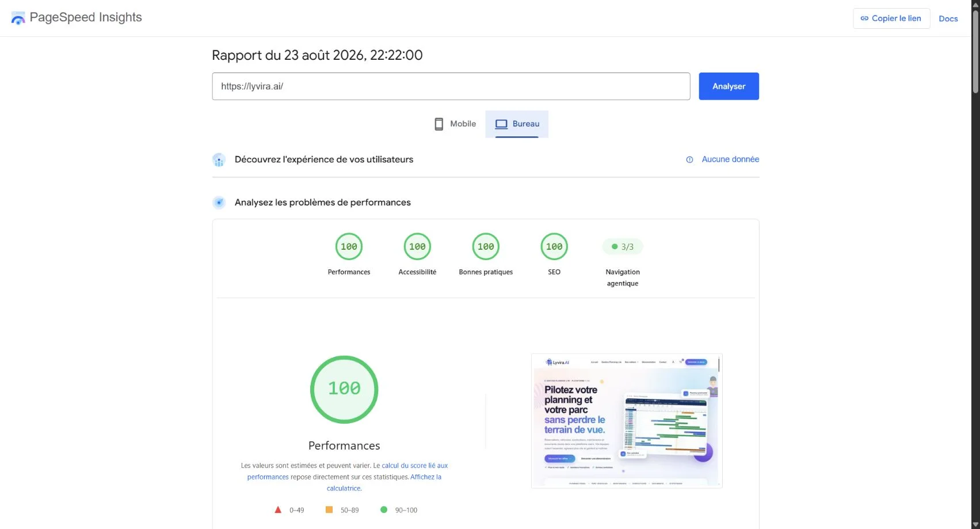The width and height of the screenshot is (980, 529).
Task: Click the mobile phone icon
Action: pyautogui.click(x=438, y=124)
